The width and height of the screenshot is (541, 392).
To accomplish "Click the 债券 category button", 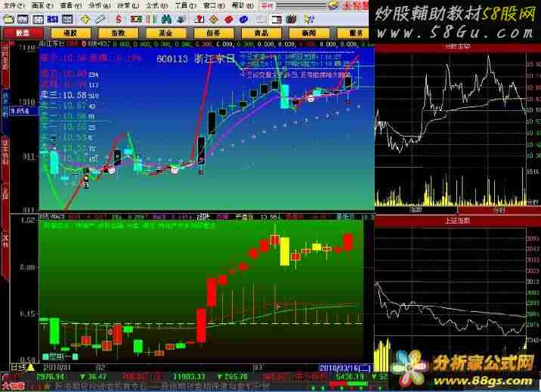I will coord(214,33).
